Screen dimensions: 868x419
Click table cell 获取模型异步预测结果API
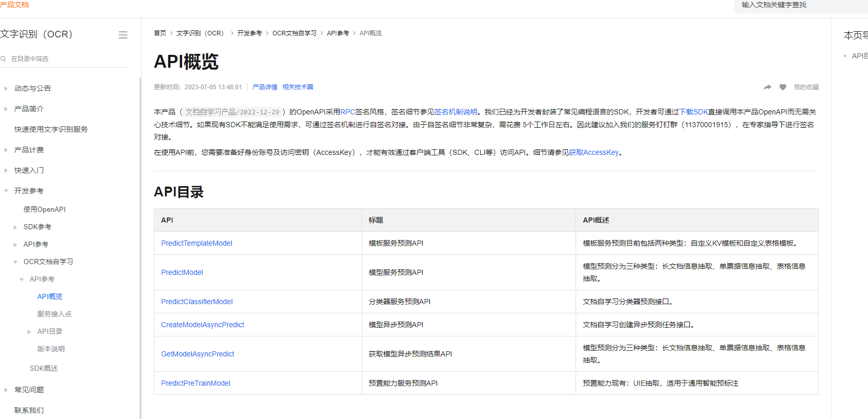469,354
